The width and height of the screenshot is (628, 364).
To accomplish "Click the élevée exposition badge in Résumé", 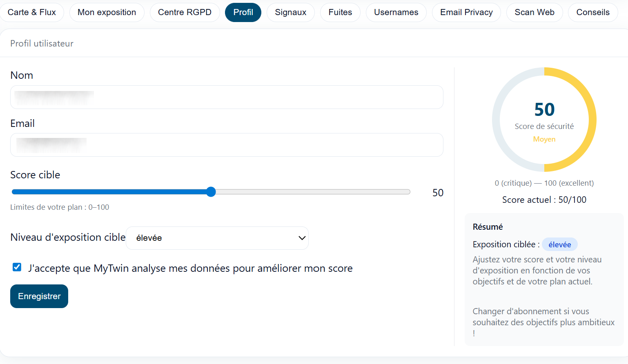I will (559, 244).
